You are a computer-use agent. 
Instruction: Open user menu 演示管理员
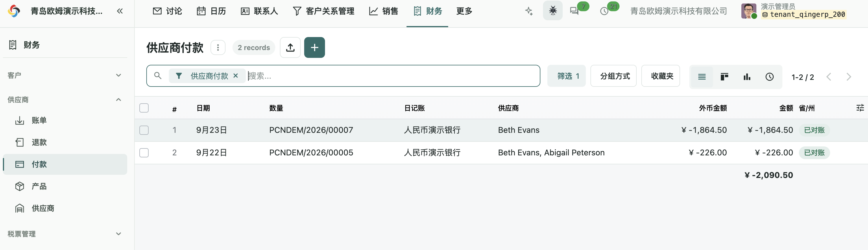[x=794, y=11]
